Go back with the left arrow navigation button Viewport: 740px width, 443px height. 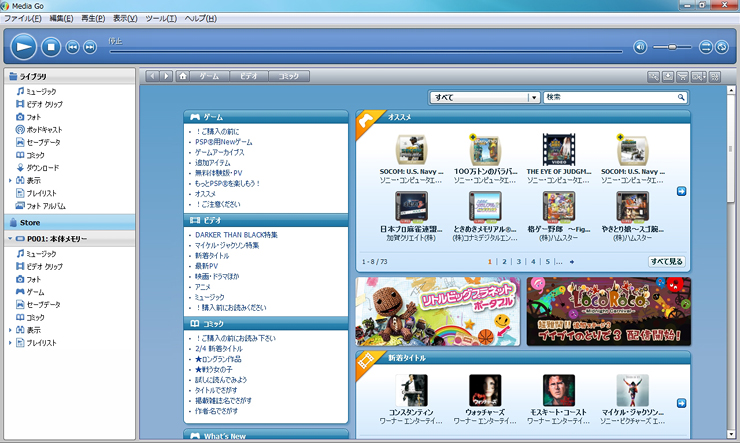(153, 76)
